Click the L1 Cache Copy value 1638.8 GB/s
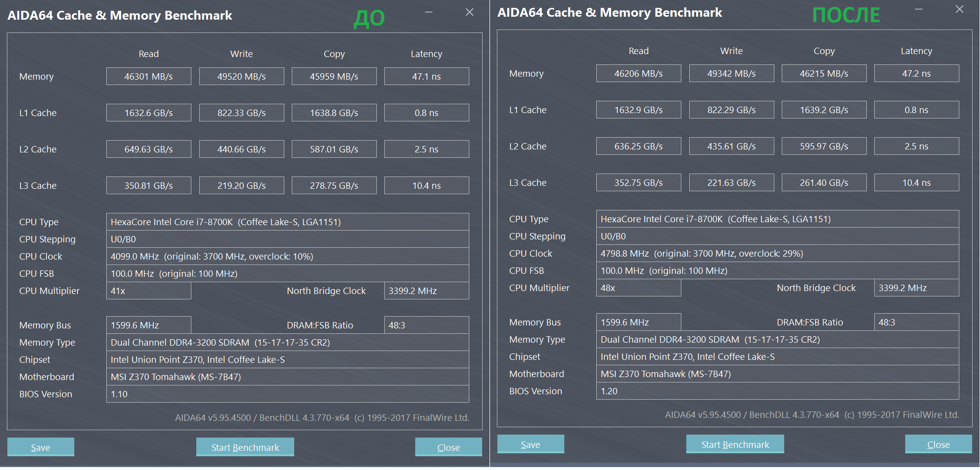This screenshot has width=980, height=470. 334,113
